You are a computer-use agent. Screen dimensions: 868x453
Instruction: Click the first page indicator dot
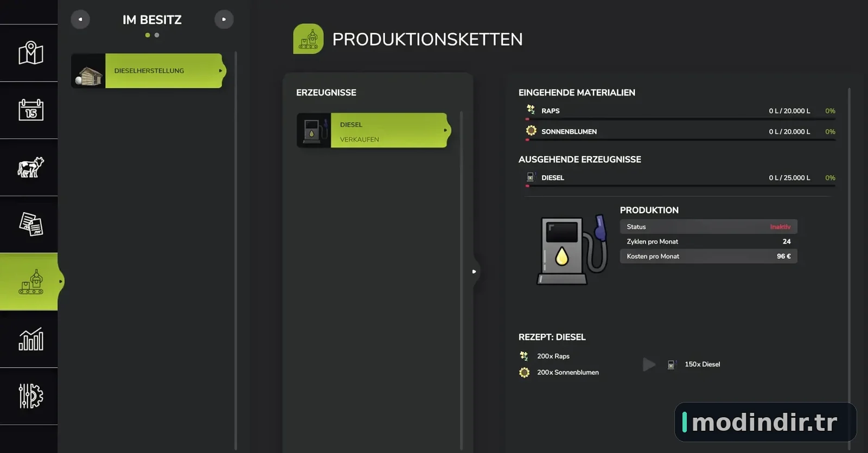click(x=148, y=35)
